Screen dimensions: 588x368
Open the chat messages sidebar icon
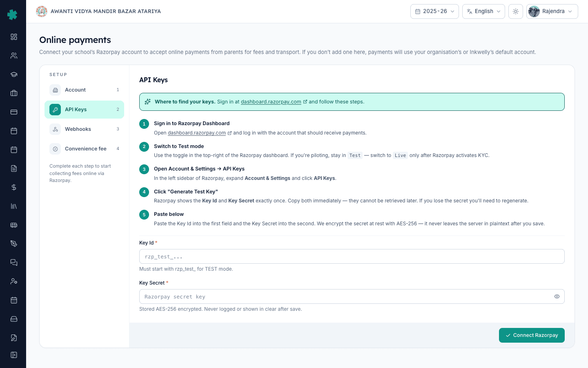click(14, 263)
